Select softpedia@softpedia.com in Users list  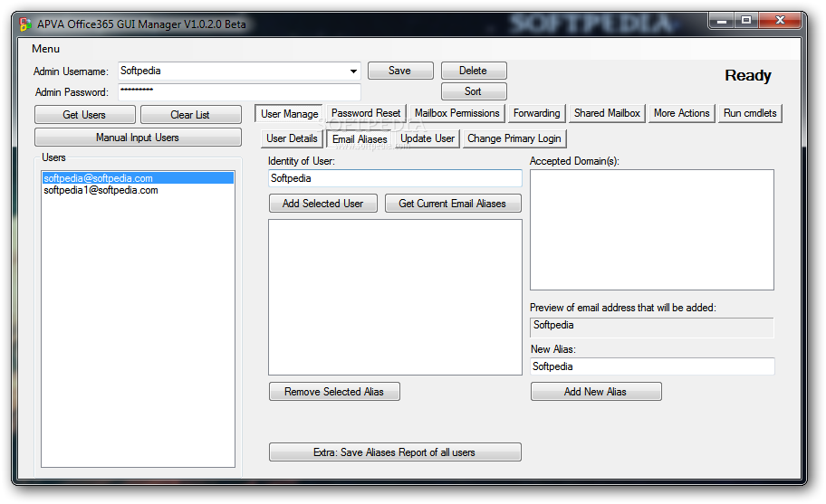point(138,178)
